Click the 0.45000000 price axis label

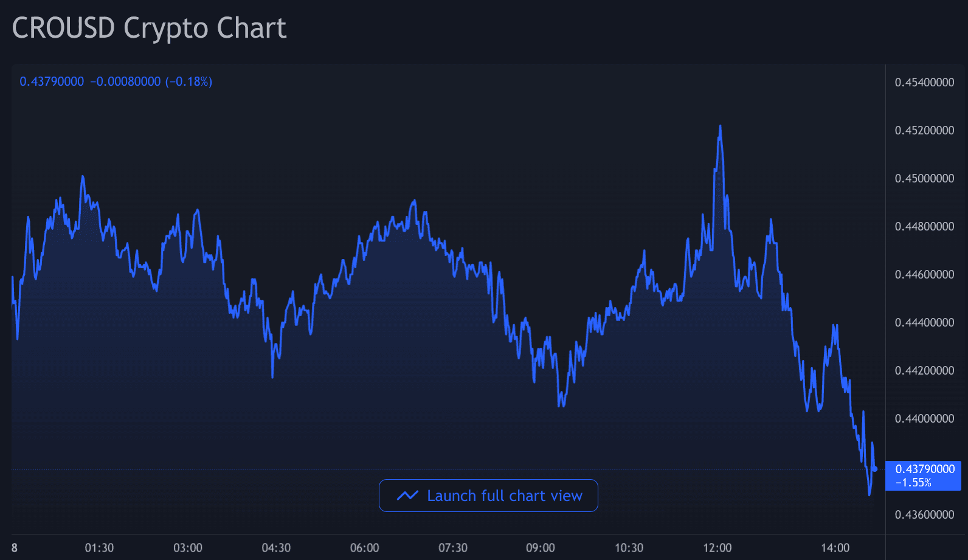[x=924, y=178]
